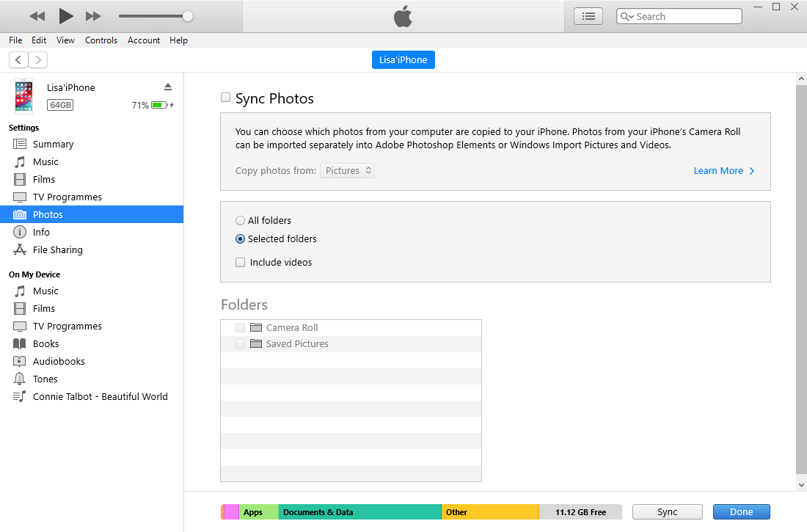This screenshot has height=532, width=807.
Task: Check the Include videos checkbox
Action: pyautogui.click(x=240, y=262)
